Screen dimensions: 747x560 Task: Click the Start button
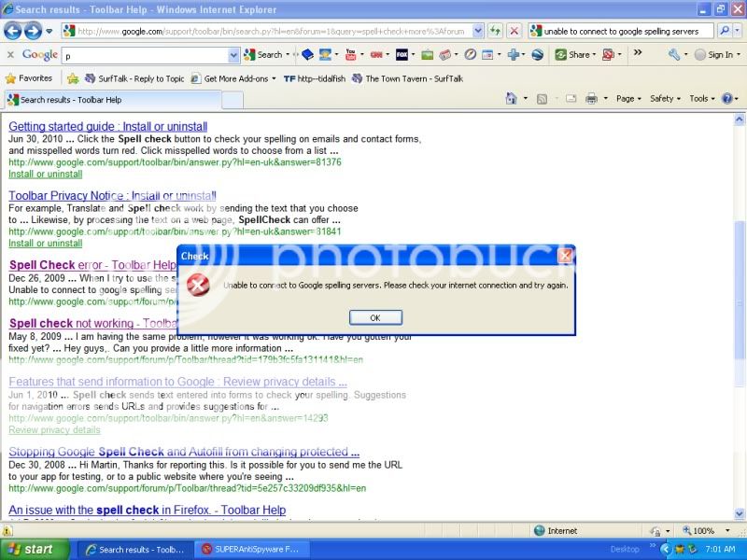35,550
